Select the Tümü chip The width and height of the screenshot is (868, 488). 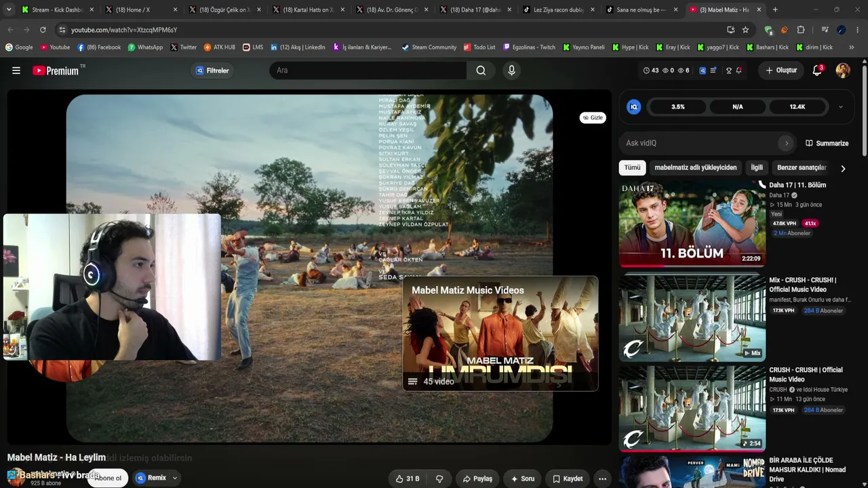(x=632, y=167)
